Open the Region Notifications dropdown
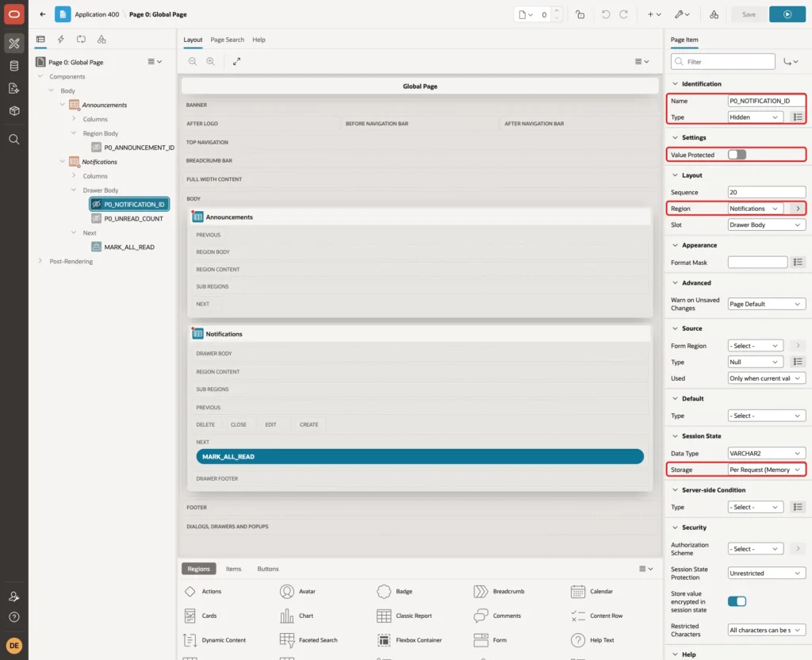Image resolution: width=812 pixels, height=660 pixels. (x=755, y=209)
